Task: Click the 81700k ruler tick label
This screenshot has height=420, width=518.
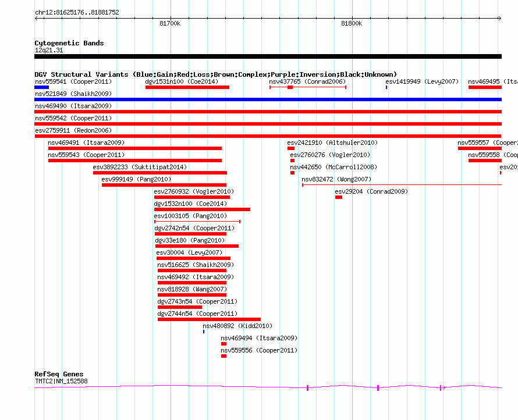Action: tap(170, 23)
